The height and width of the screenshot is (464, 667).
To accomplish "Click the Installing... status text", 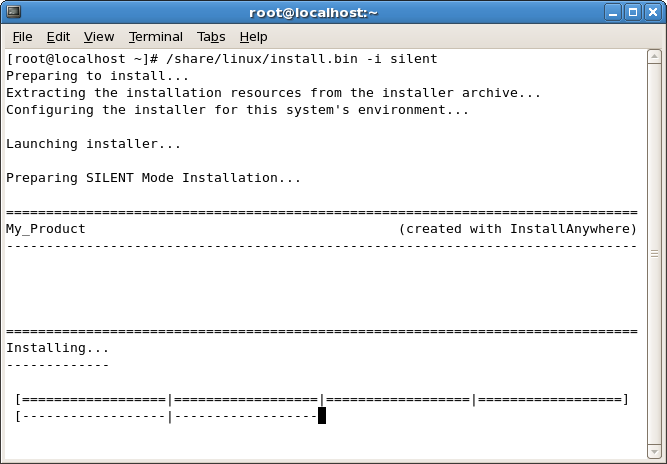I will coord(57,348).
